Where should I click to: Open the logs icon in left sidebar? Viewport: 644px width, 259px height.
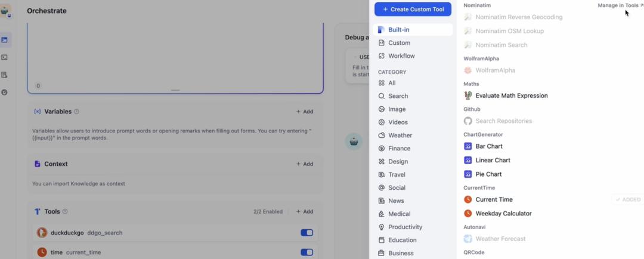5,75
